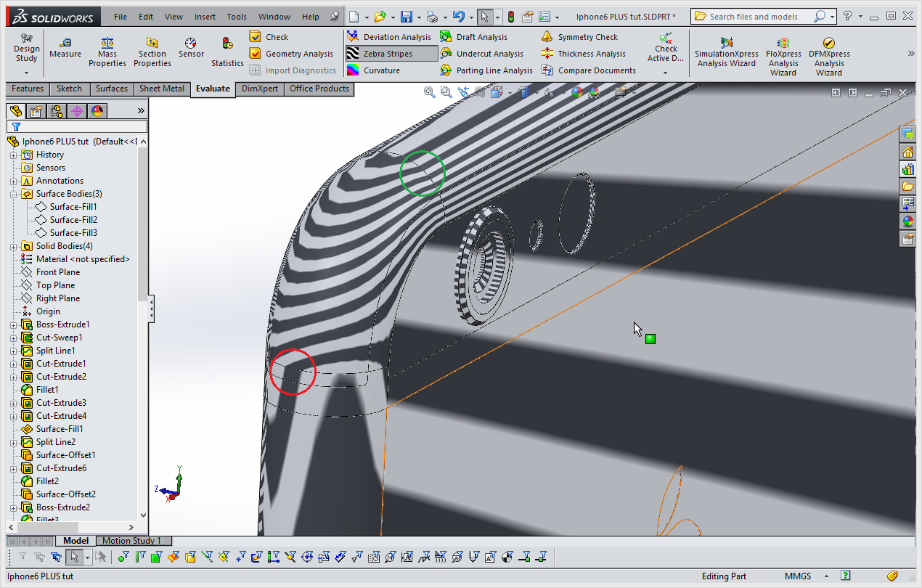Open the ConfigurationManager tab icon
922x588 pixels.
coord(57,111)
